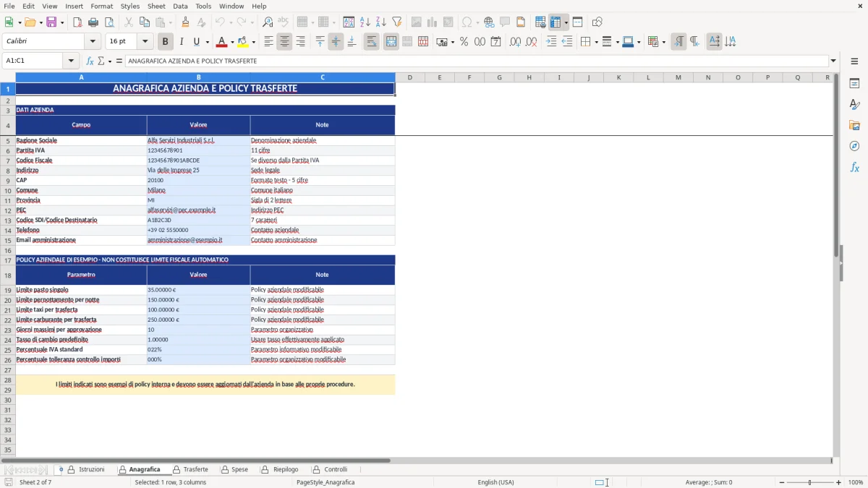Open the Font Name dropdown list

[x=93, y=42]
